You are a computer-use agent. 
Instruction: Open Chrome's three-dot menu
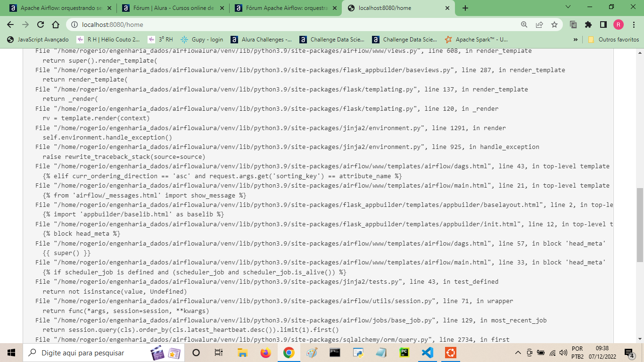pos(633,25)
